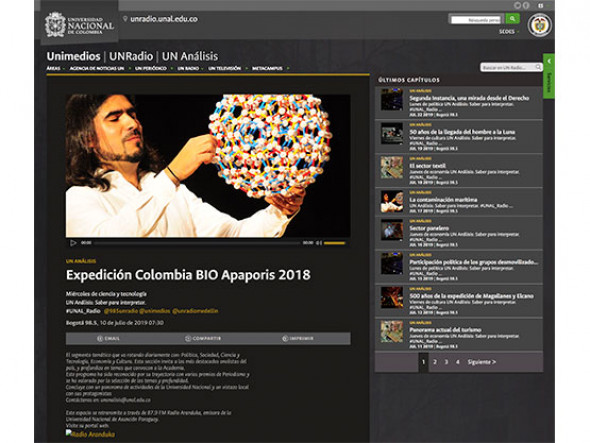The width and height of the screenshot is (590, 443).
Task: Click the Siguiente pagination link
Action: [482, 362]
